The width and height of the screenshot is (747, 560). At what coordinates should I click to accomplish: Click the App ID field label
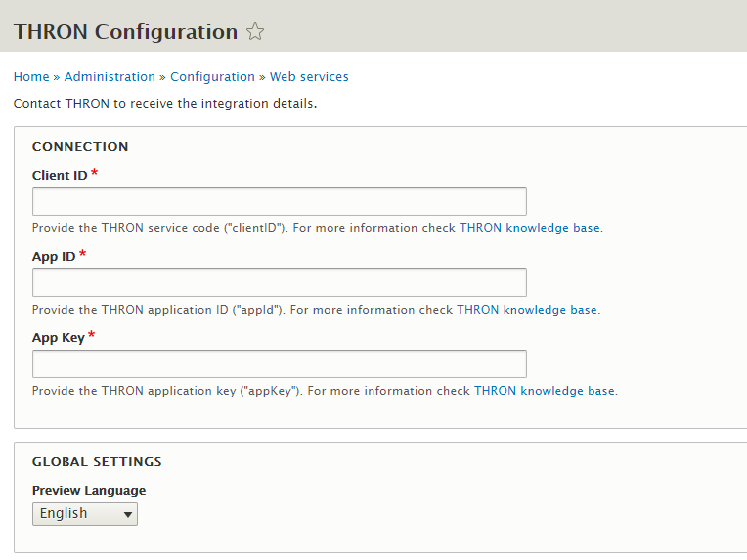[x=54, y=257]
